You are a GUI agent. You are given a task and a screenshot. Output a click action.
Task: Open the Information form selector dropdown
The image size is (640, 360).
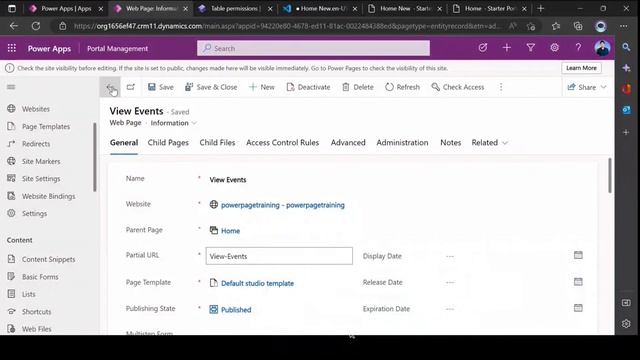[173, 123]
